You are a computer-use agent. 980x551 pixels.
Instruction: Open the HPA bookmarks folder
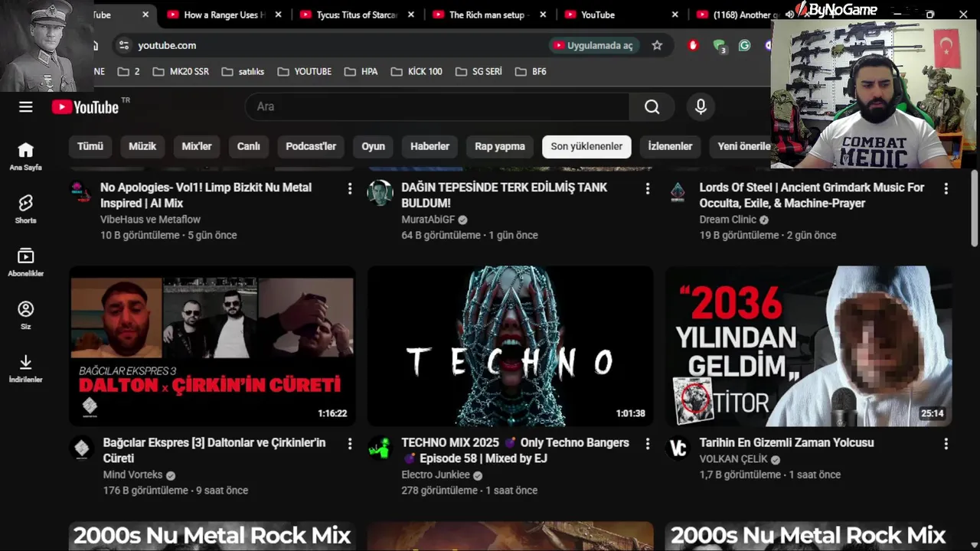[x=361, y=71]
